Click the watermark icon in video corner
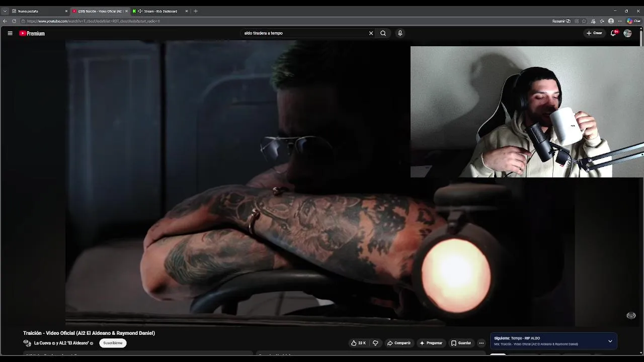This screenshot has width=644, height=362. [631, 316]
